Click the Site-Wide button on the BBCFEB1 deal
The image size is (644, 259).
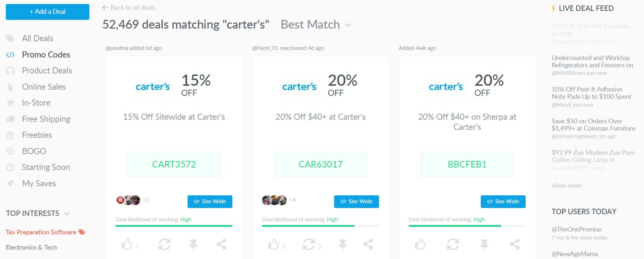[503, 201]
